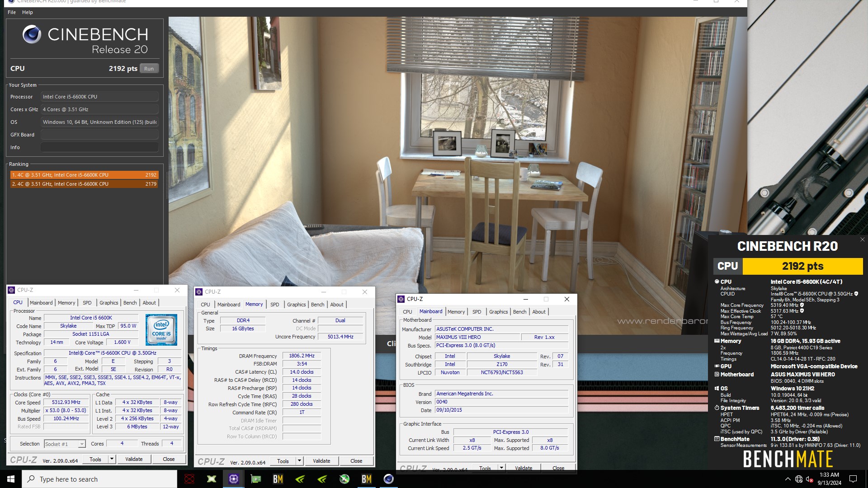Click Validate in the first CPU-Z window
The height and width of the screenshot is (488, 868).
[134, 459]
